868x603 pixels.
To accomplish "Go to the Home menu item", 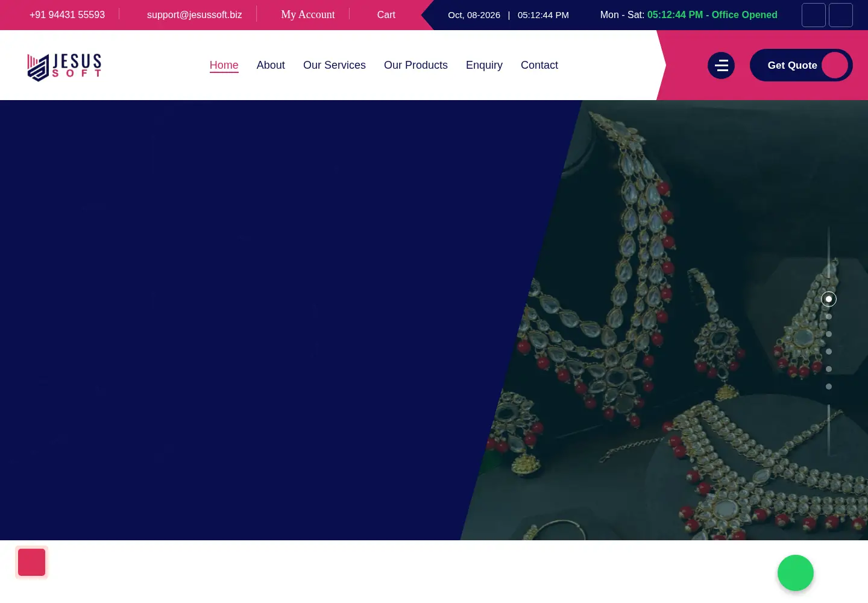I will (224, 65).
